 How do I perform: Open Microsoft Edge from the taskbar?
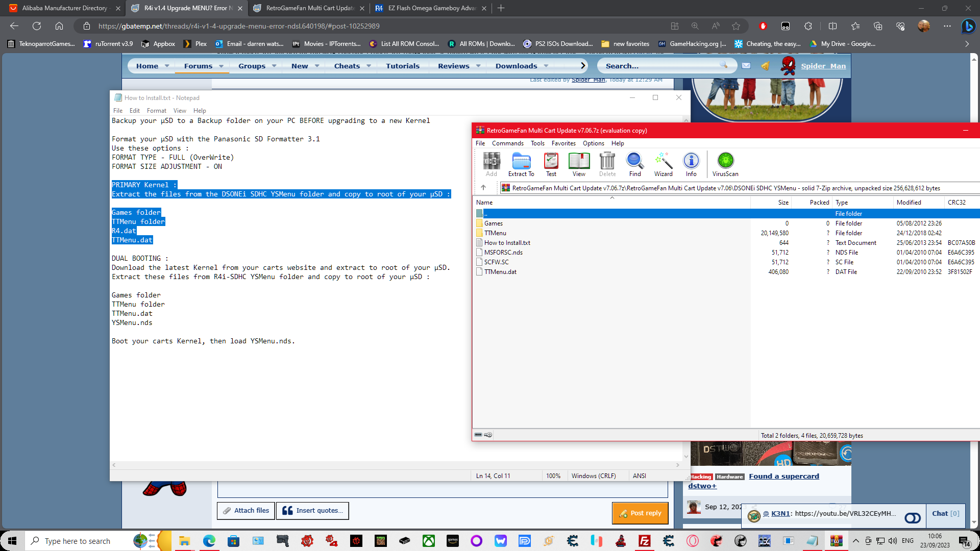coord(209,541)
